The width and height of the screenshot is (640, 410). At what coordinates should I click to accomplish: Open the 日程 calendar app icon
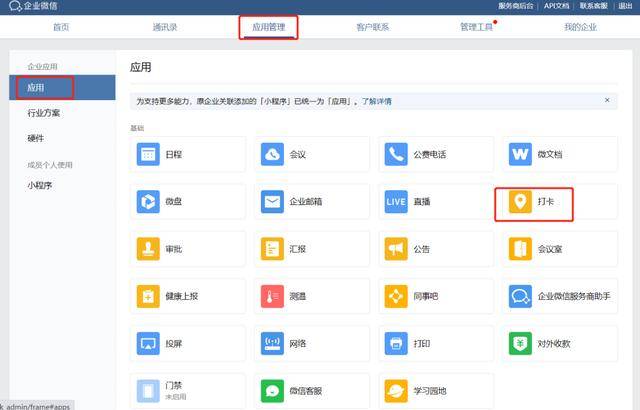[x=148, y=154]
